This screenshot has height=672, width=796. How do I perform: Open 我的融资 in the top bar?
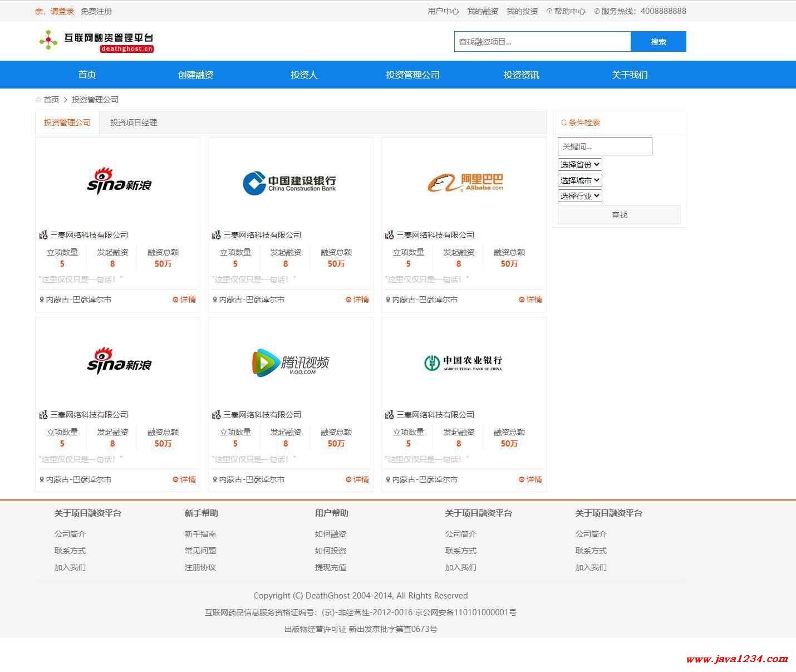(x=483, y=11)
